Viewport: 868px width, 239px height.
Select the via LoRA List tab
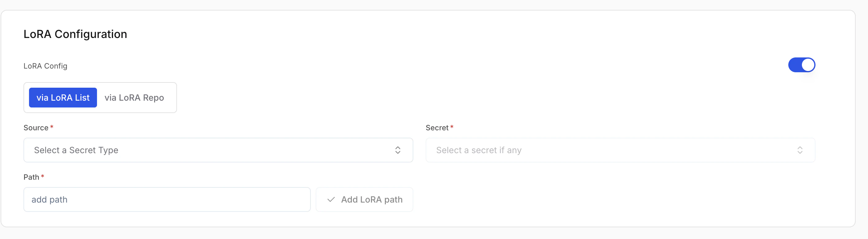coord(63,98)
